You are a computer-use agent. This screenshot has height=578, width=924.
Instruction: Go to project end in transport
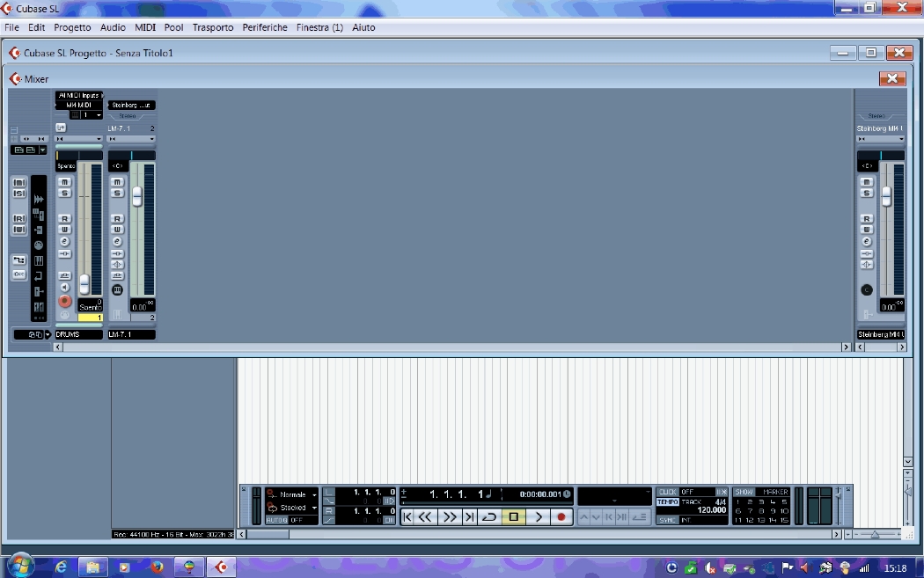click(x=469, y=516)
